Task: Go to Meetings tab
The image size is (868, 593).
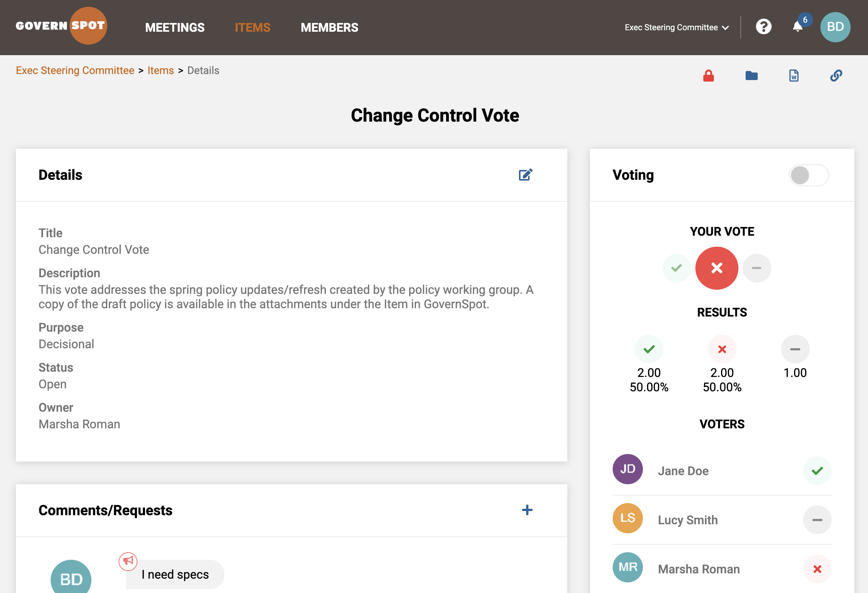Action: click(x=175, y=27)
